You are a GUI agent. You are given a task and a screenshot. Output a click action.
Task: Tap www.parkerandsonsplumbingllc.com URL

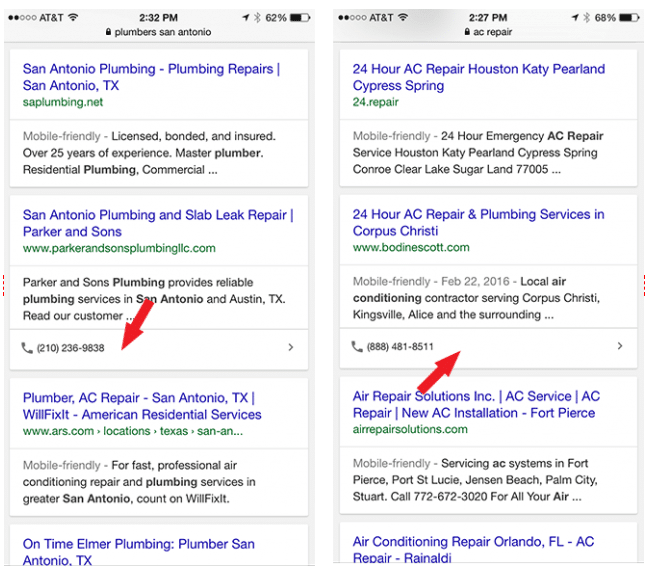click(x=119, y=248)
